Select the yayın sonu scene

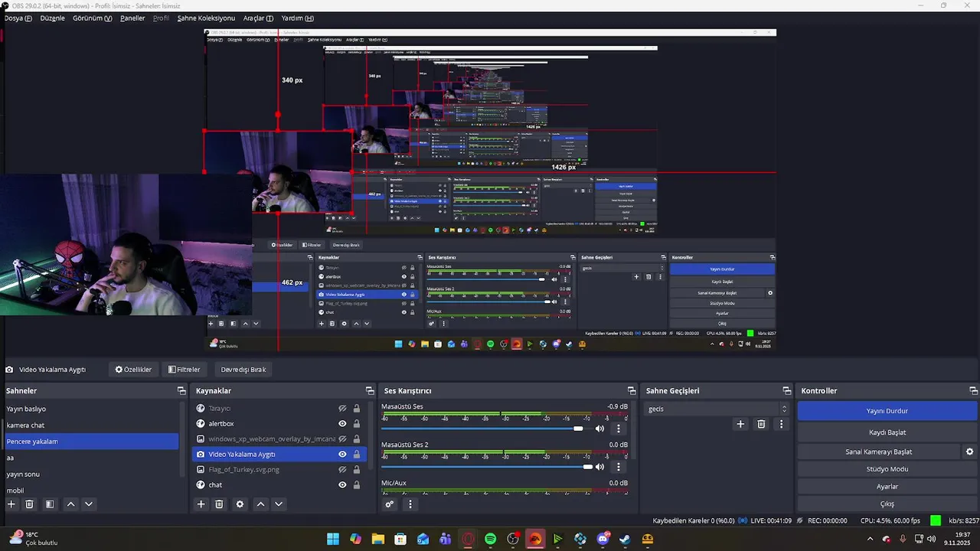point(90,474)
